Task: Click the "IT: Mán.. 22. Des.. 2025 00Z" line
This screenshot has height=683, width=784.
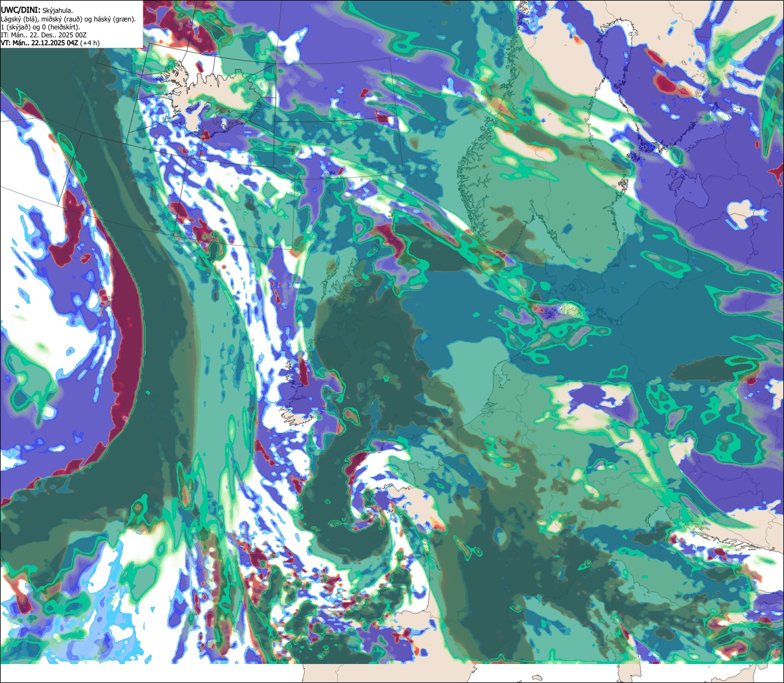Action: (43, 36)
